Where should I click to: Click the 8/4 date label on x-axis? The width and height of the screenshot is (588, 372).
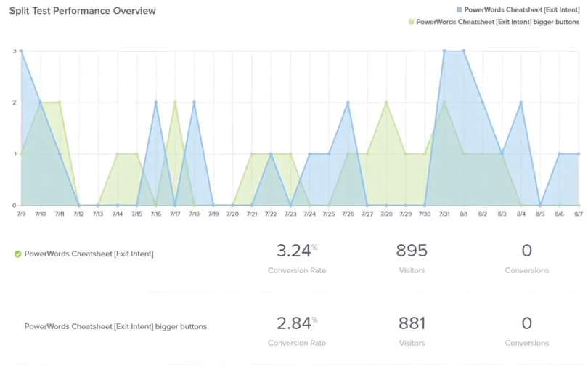[521, 214]
